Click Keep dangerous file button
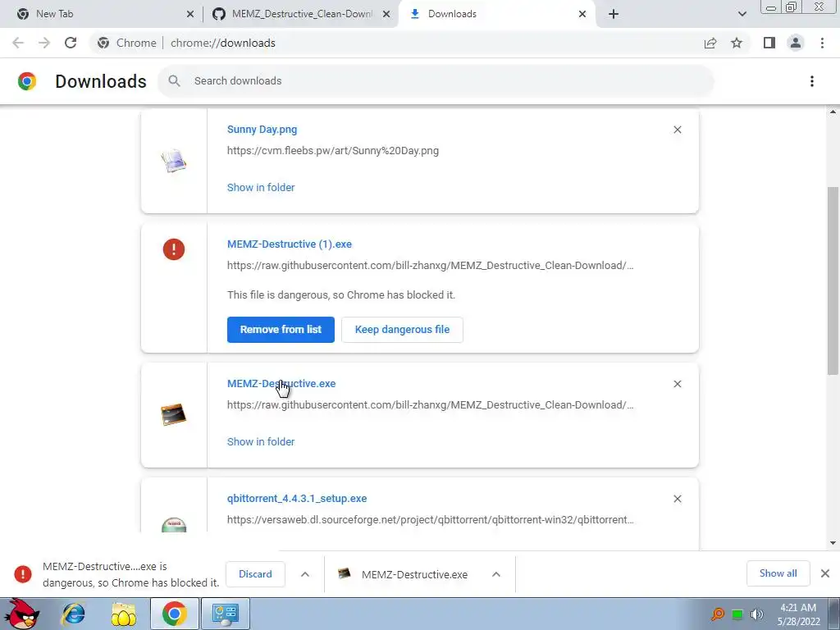 point(402,330)
